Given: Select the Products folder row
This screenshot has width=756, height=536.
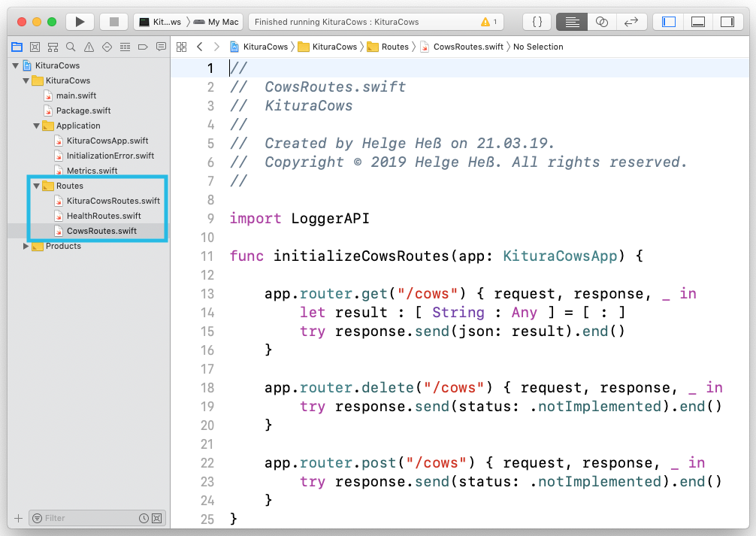Looking at the screenshot, I should (x=89, y=246).
